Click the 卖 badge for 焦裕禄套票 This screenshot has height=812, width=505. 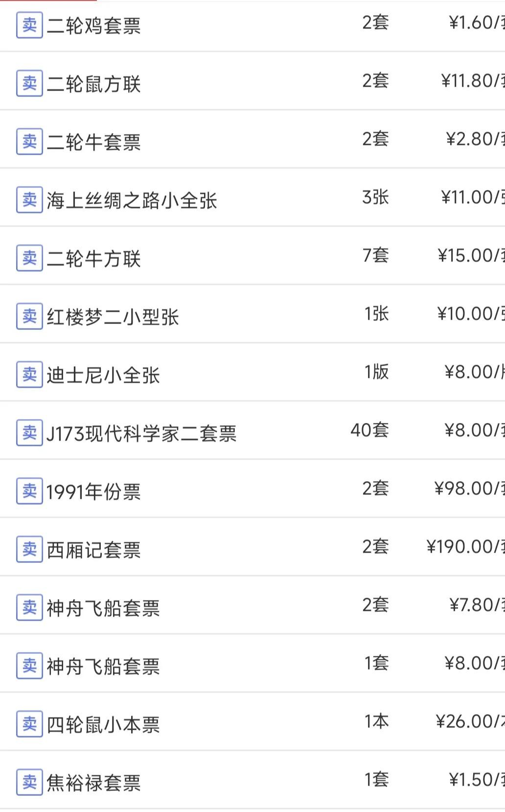coord(29,782)
